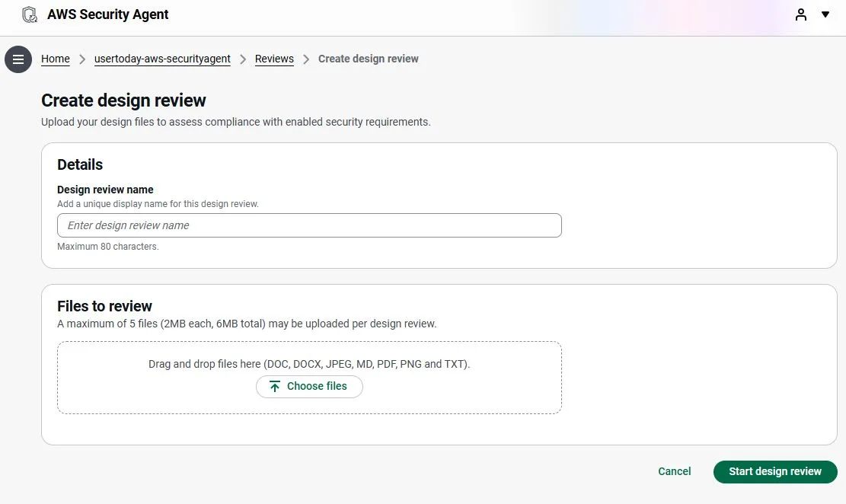Expand the account dropdown arrow

tap(825, 14)
